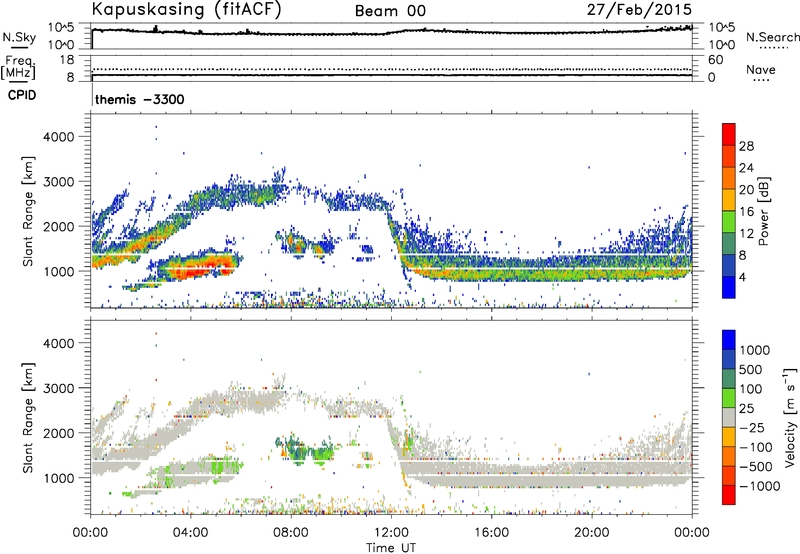
Task: Select the "-1000" tick on the velocity scale
Action: (x=759, y=486)
